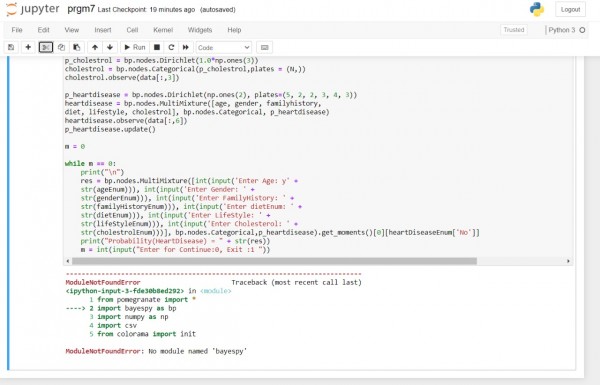
Task: Click the Jupyter logo
Action: (x=33, y=9)
